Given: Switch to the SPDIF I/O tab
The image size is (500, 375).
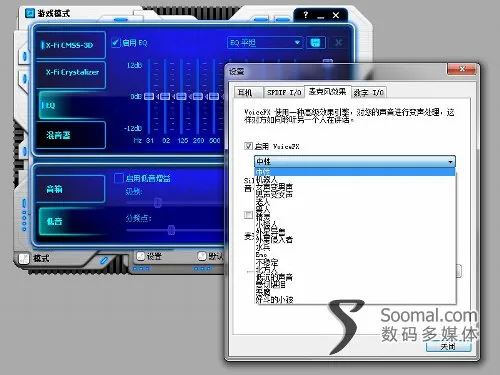Looking at the screenshot, I should click(x=284, y=92).
